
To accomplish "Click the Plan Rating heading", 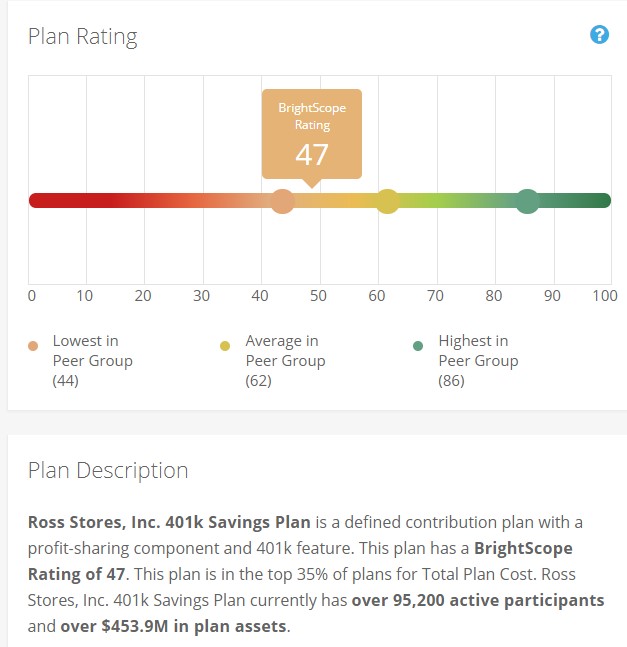I will click(x=82, y=37).
